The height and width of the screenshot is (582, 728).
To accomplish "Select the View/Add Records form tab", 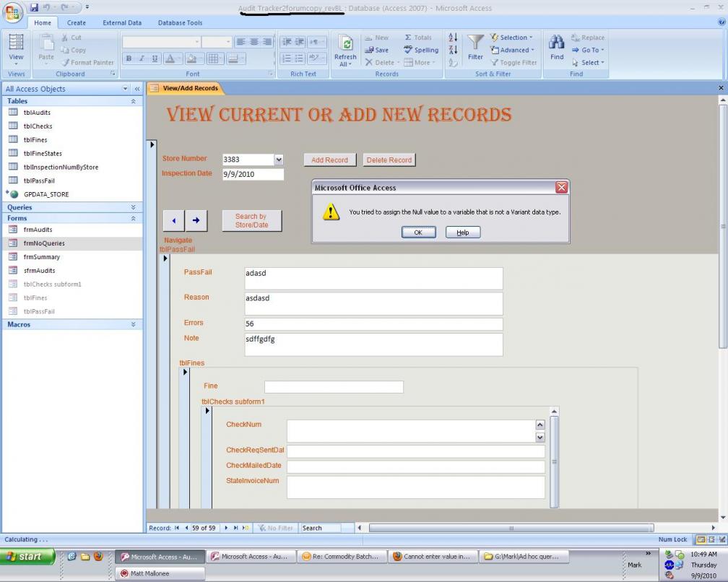I will 185,88.
